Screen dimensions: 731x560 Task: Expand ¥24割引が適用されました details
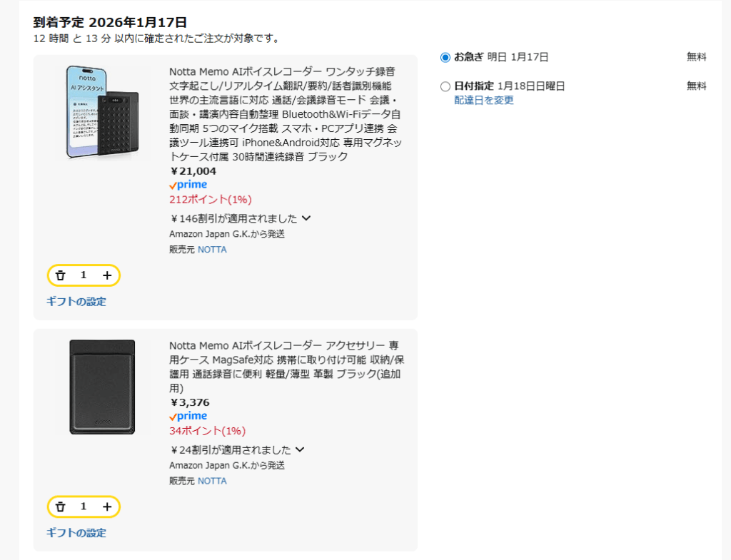click(x=300, y=449)
